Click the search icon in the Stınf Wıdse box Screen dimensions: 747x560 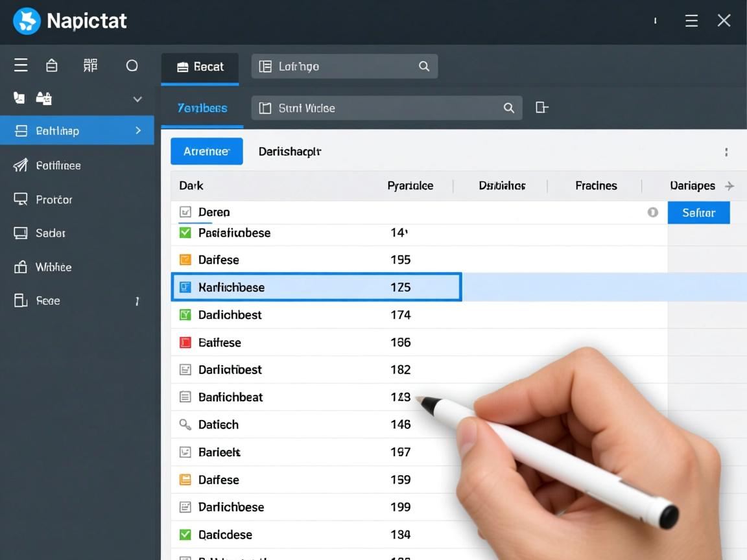coord(509,108)
